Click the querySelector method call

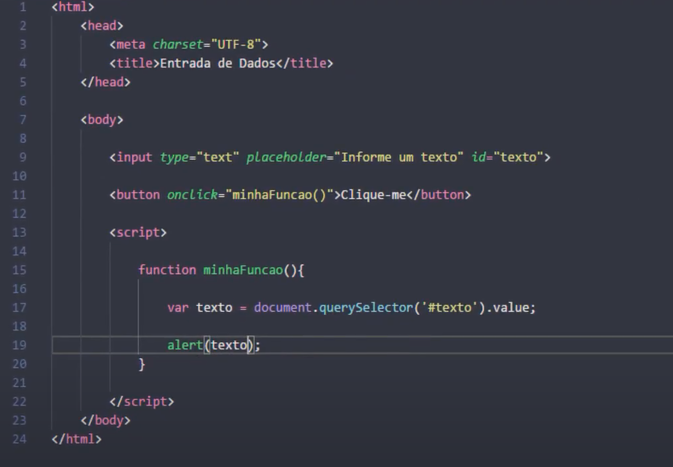click(366, 308)
